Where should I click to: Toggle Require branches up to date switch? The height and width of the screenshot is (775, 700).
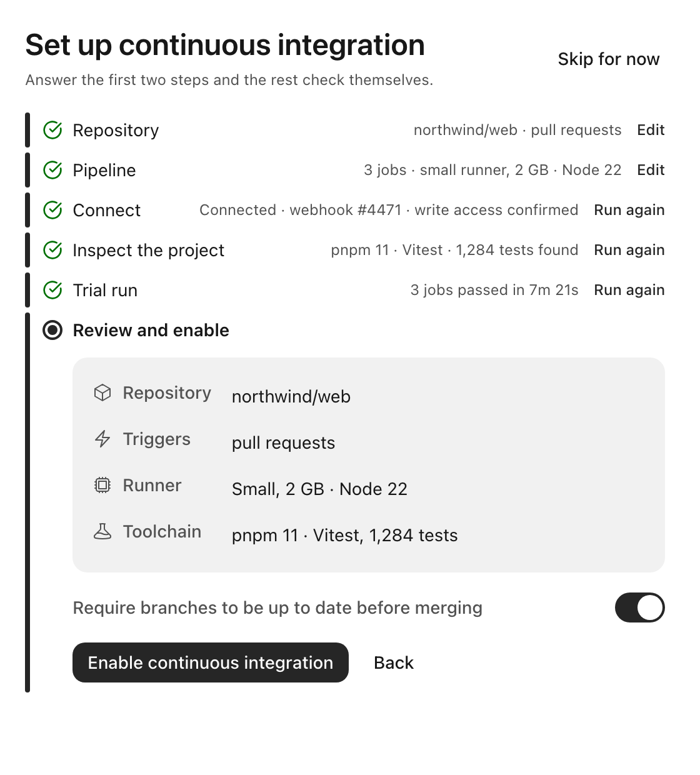(639, 607)
